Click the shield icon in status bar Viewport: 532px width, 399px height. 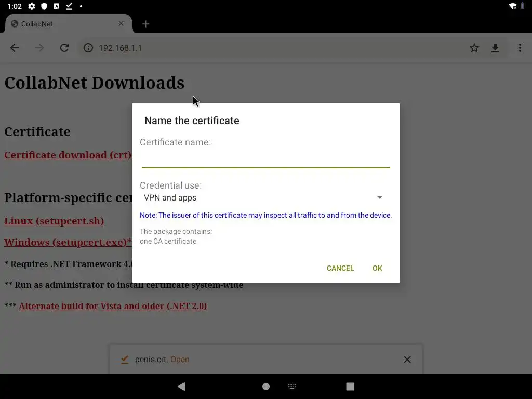(x=44, y=6)
